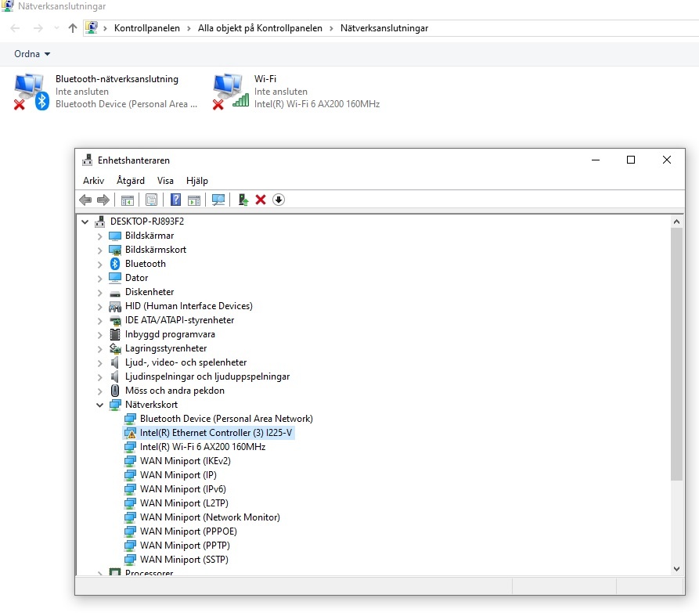Collapse the Nätverkskort node
Viewport: 699px width, 616px height.
100,405
